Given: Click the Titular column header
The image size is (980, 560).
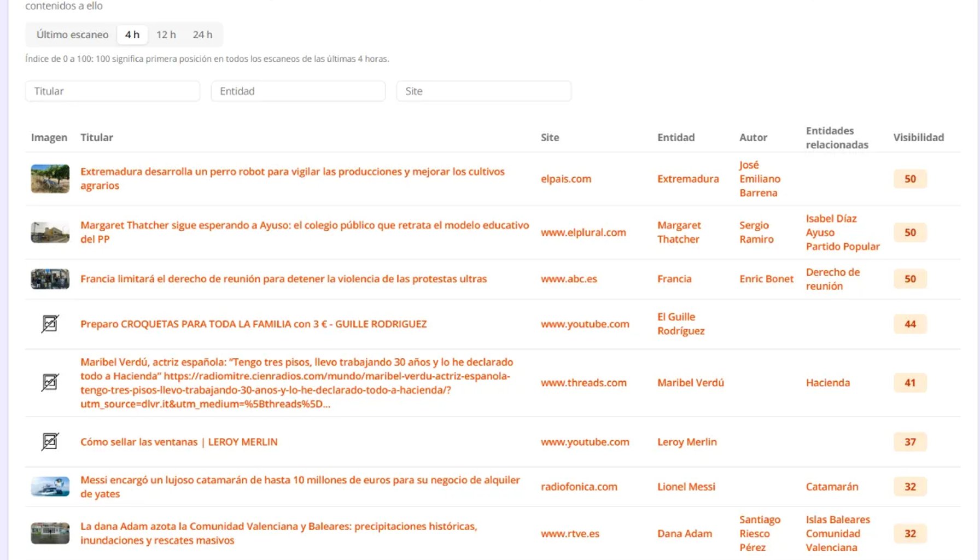Looking at the screenshot, I should [x=97, y=137].
